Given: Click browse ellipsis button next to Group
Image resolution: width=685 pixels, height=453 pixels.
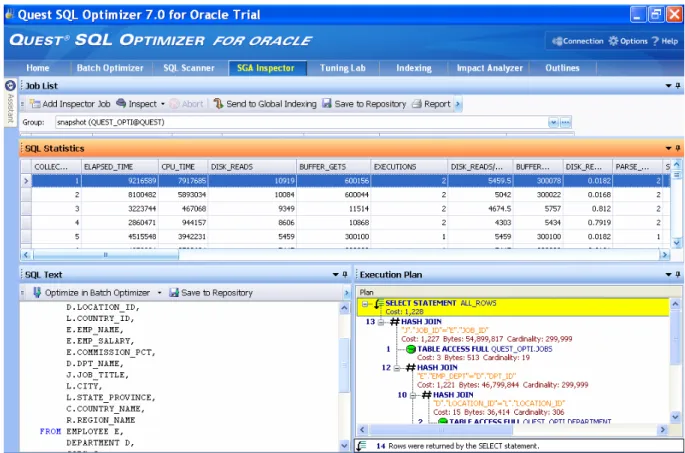Looking at the screenshot, I should pyautogui.click(x=565, y=122).
